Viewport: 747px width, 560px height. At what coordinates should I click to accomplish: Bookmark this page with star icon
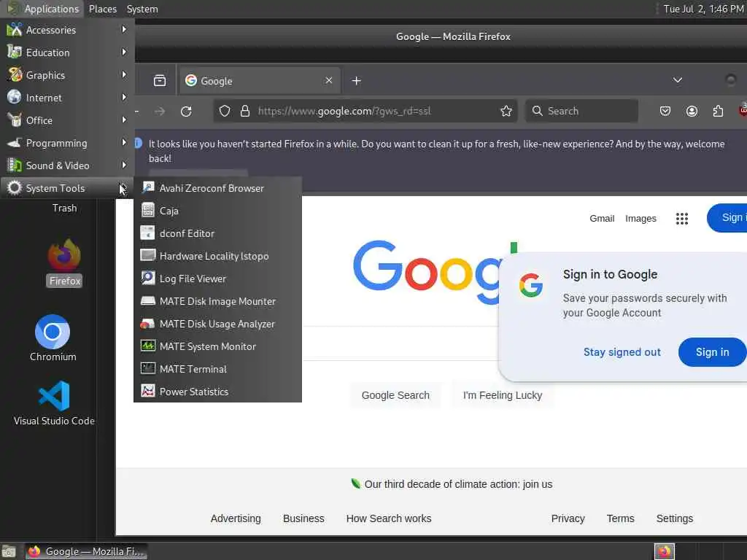506,111
